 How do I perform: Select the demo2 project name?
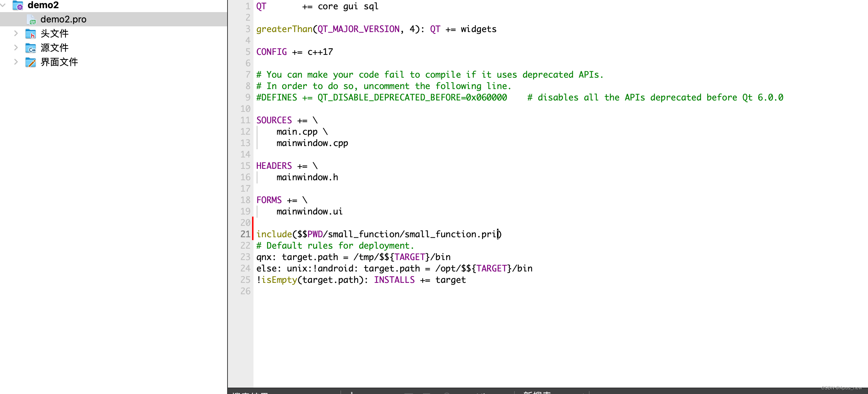pyautogui.click(x=43, y=5)
